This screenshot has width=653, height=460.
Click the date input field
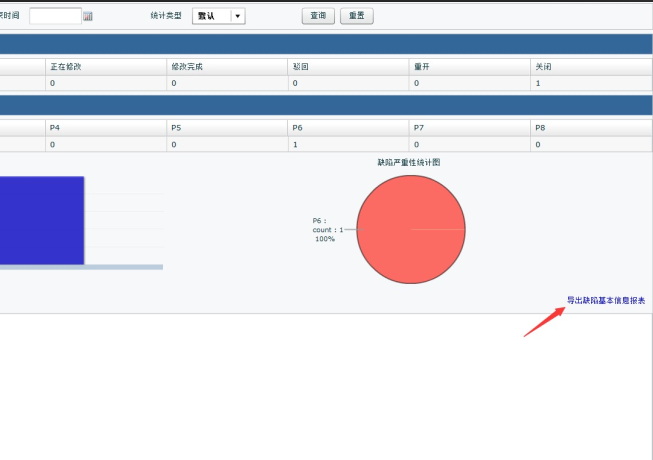55,16
